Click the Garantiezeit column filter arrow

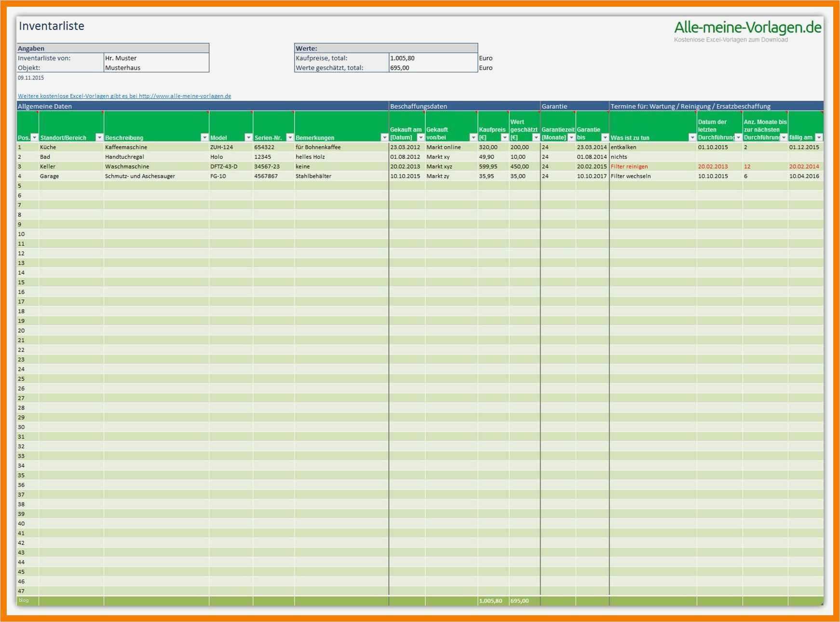click(x=571, y=137)
